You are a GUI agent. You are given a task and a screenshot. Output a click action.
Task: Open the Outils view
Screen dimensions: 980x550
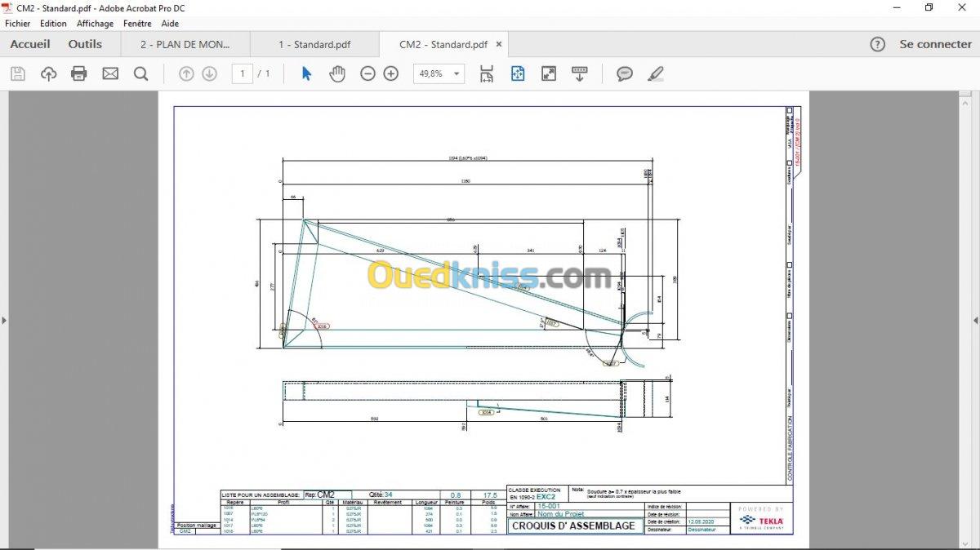coord(85,44)
